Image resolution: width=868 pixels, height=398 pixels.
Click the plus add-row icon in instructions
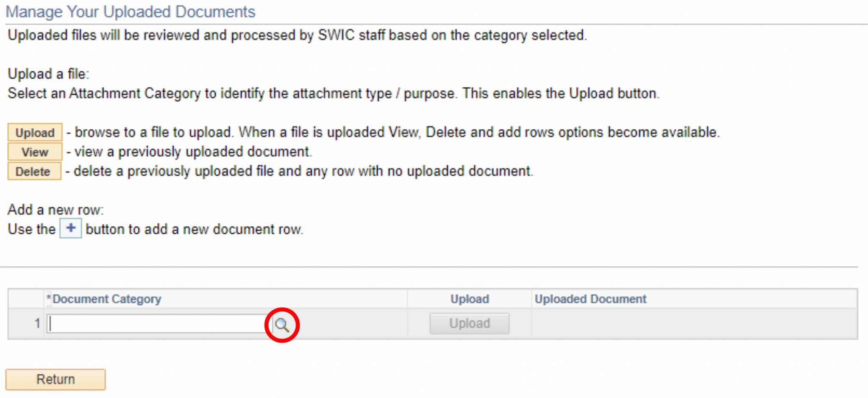click(x=70, y=229)
